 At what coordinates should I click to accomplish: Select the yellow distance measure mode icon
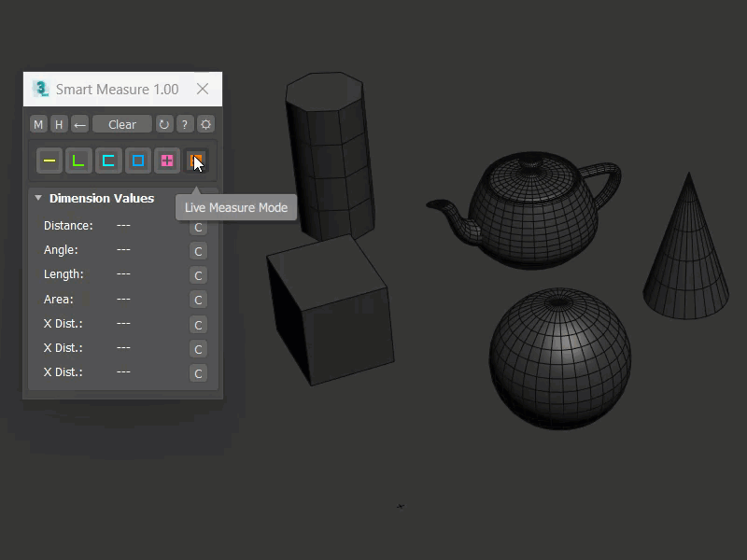point(49,161)
